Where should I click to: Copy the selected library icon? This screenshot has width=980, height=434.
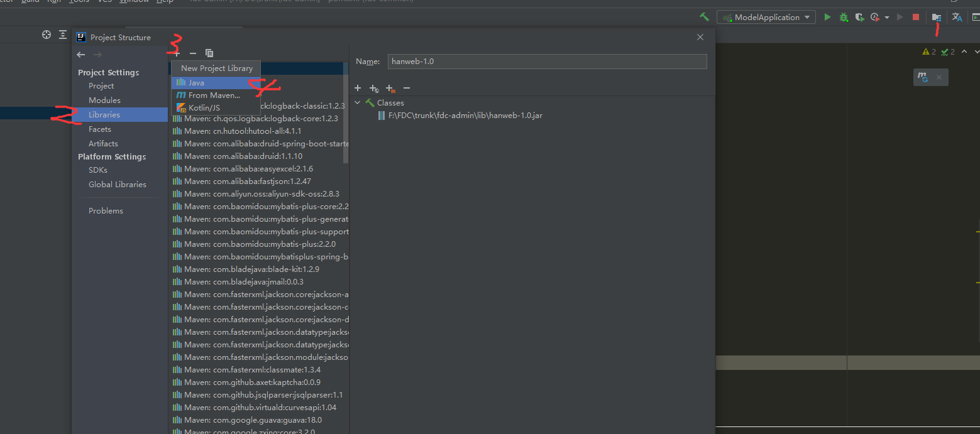[x=209, y=53]
